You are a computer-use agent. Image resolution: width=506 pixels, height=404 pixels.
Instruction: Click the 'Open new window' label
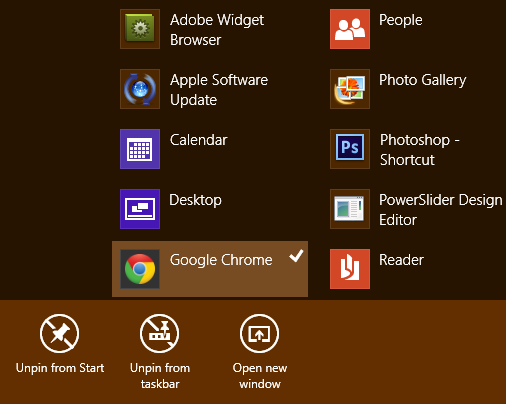pos(260,376)
